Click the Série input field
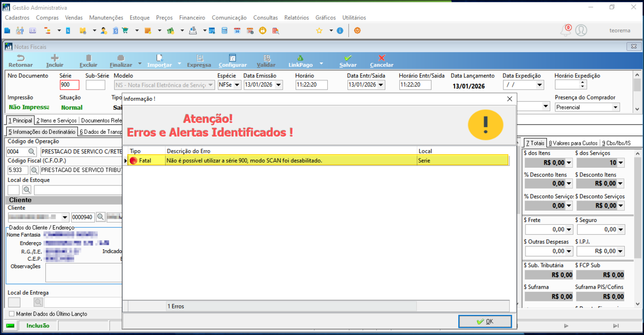The width and height of the screenshot is (644, 335). [69, 85]
